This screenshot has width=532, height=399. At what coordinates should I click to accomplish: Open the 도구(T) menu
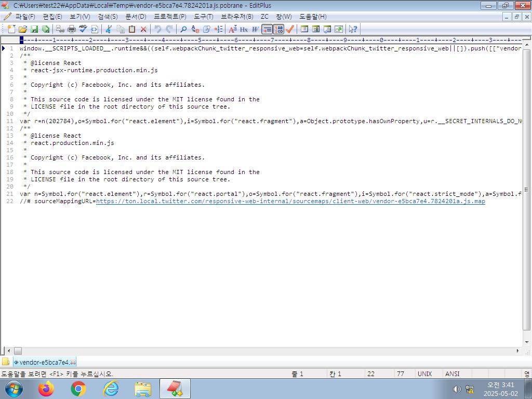[x=203, y=17]
